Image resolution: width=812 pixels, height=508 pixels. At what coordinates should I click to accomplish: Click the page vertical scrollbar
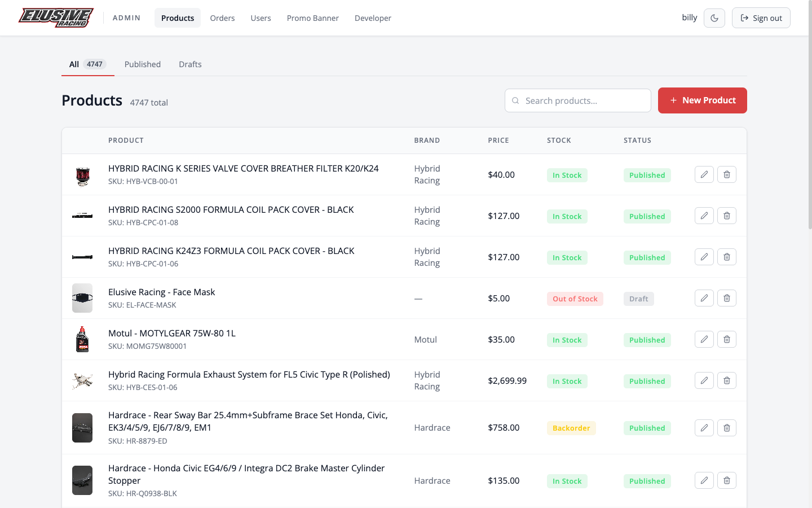(810, 116)
